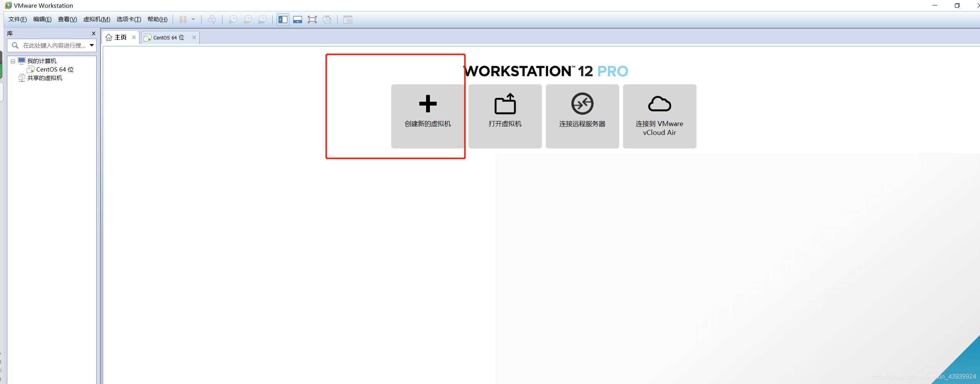
Task: Click the magnifier search icon in library
Action: pyautogui.click(x=15, y=46)
